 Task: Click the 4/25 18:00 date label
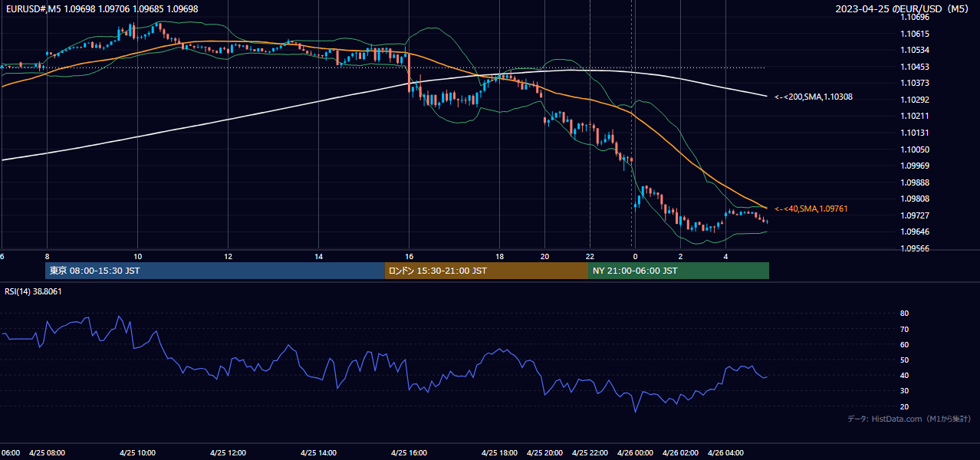(x=499, y=452)
